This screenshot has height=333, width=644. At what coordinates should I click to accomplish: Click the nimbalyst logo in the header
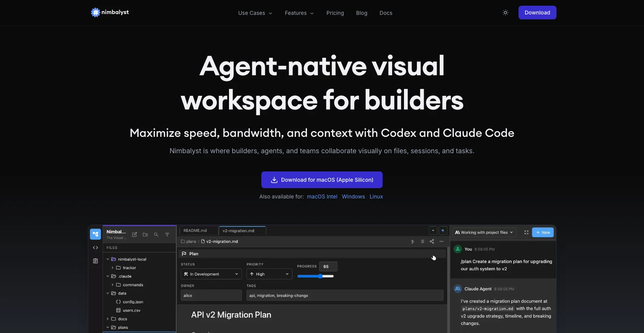click(x=110, y=13)
